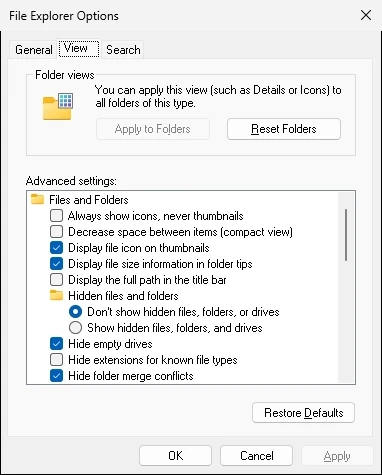
Task: Click the Apply to Folders button
Action: tap(153, 129)
